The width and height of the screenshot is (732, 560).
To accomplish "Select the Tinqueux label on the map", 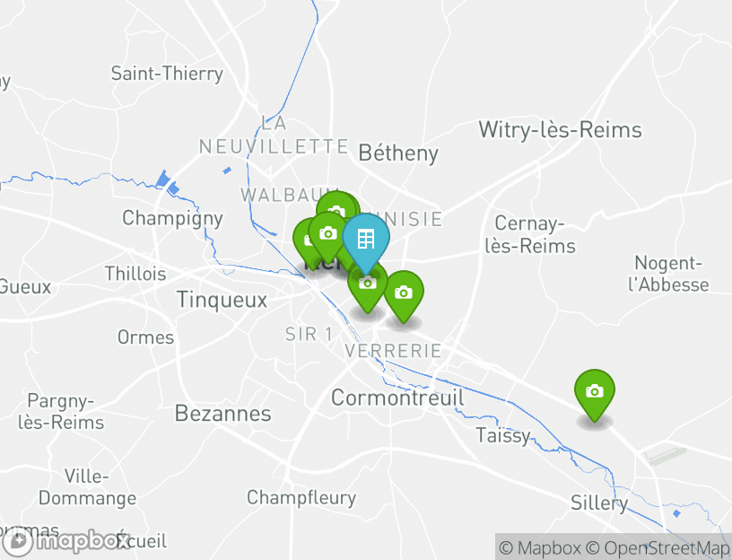I will click(x=222, y=300).
